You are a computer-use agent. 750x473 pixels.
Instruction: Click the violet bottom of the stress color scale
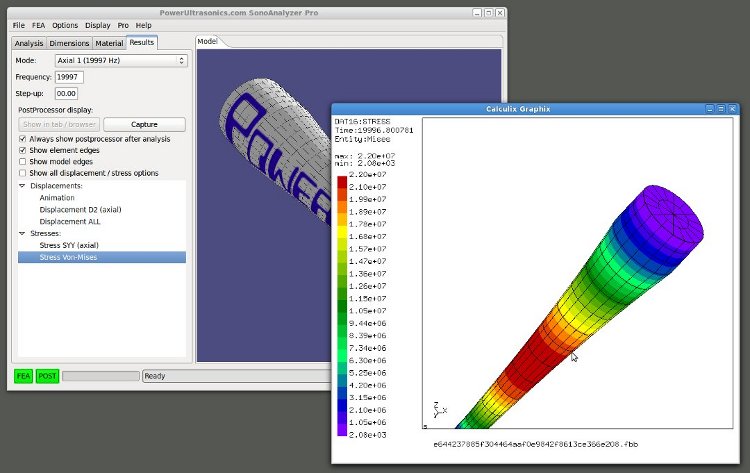(x=342, y=429)
